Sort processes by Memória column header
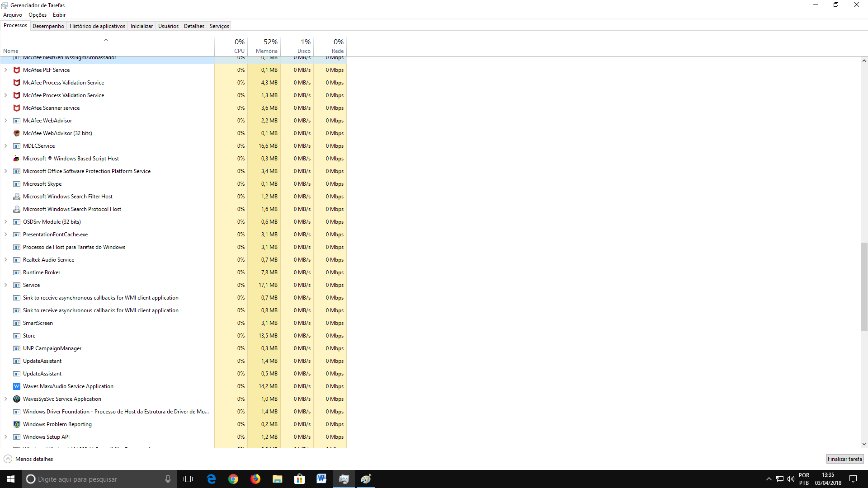 264,47
